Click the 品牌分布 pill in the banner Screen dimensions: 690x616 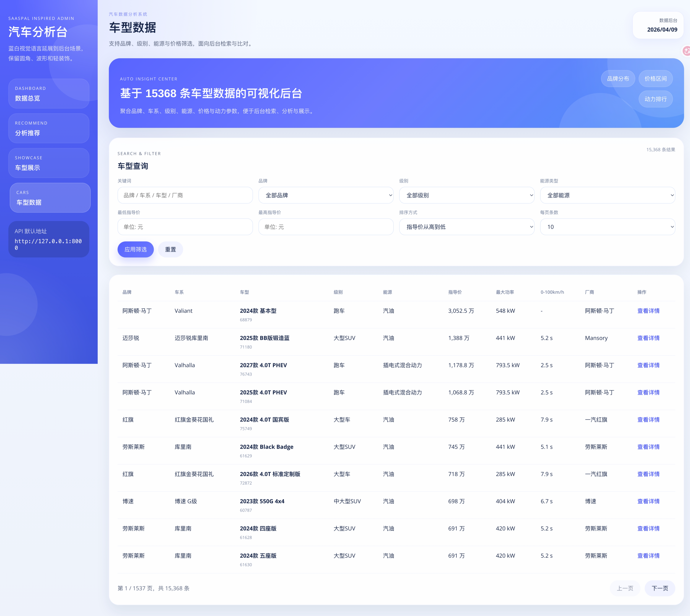click(618, 78)
